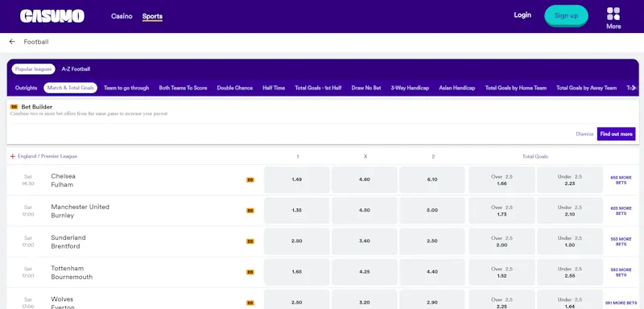Switch to Half Time tab
The width and height of the screenshot is (644, 309).
coord(274,88)
